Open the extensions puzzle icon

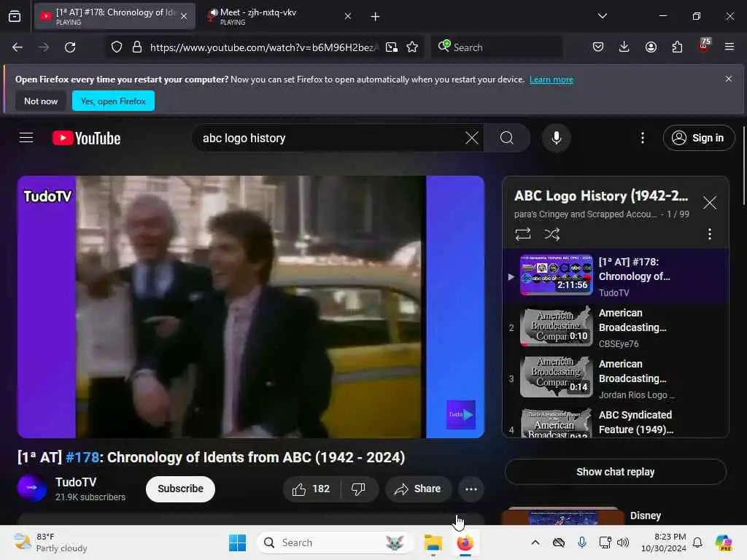click(x=677, y=47)
